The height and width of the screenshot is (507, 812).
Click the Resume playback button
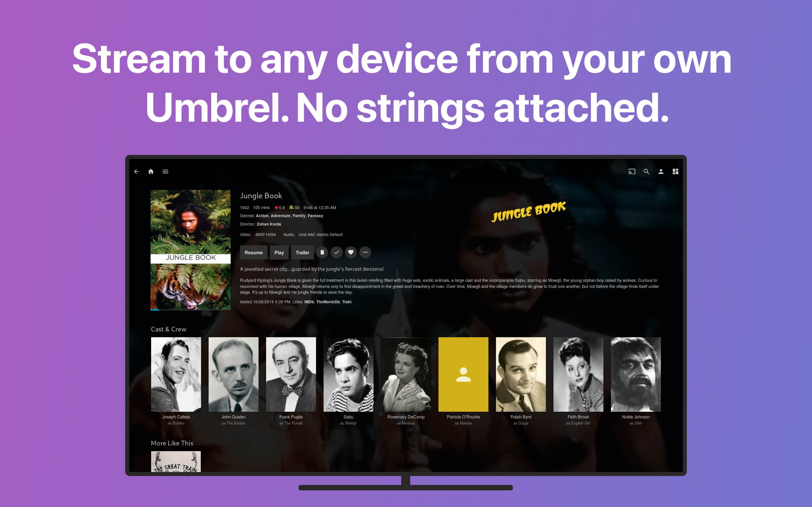[253, 252]
